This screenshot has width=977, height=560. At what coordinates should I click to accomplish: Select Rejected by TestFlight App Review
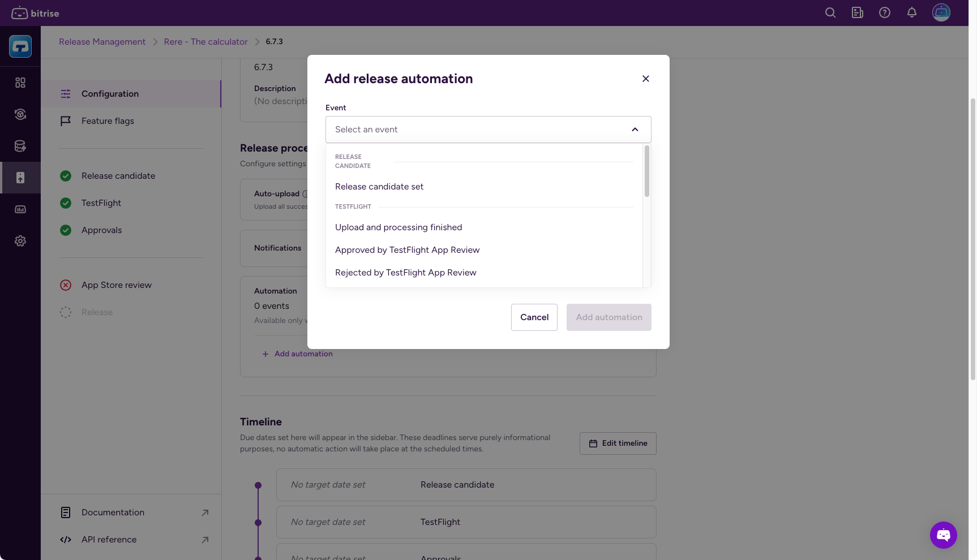(x=405, y=273)
